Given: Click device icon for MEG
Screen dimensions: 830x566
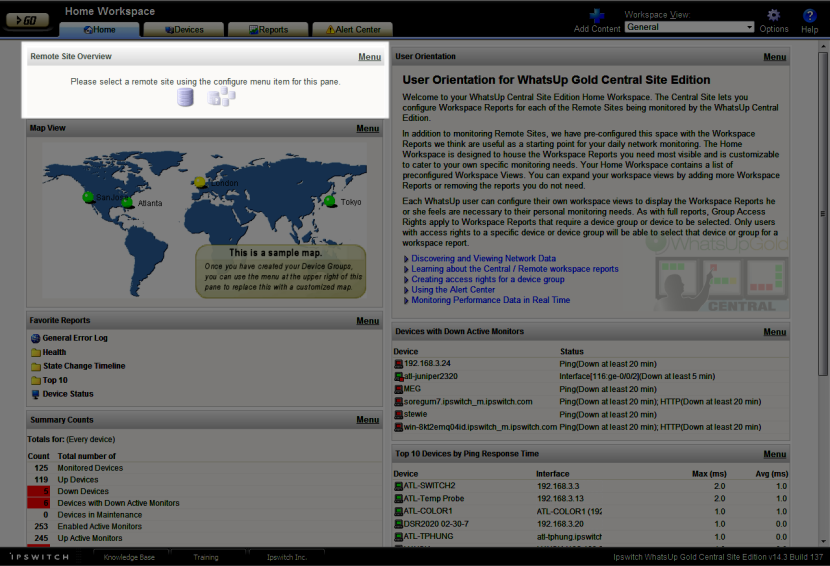Looking at the screenshot, I should (x=399, y=389).
